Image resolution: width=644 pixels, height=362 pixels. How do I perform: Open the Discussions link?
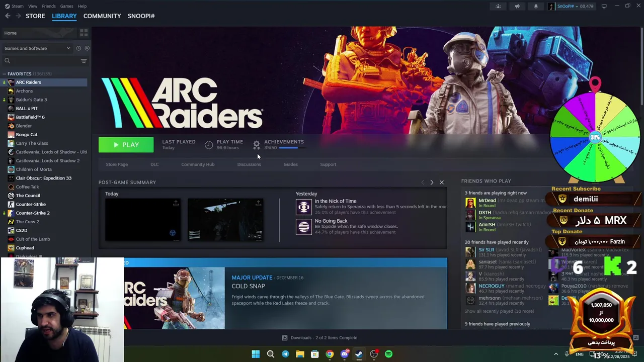coord(249,164)
